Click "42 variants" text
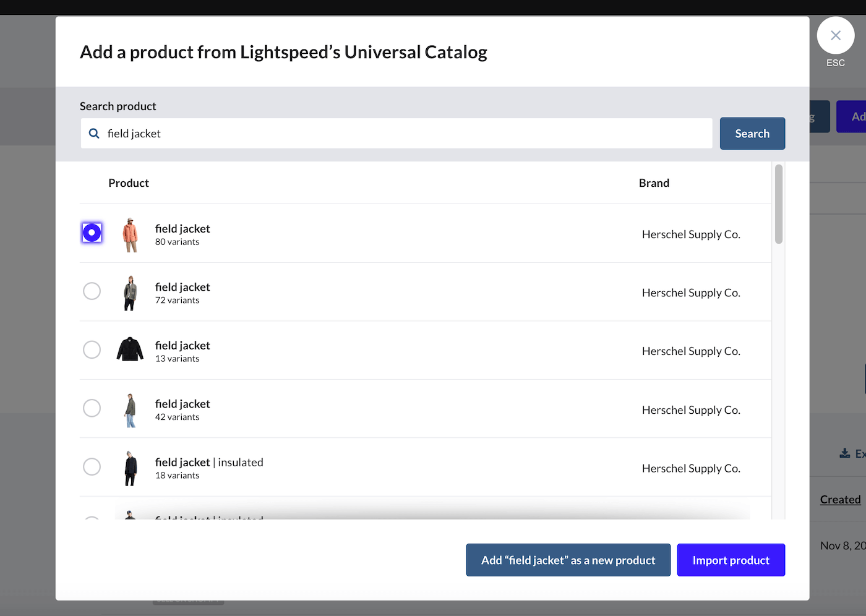 pos(177,417)
